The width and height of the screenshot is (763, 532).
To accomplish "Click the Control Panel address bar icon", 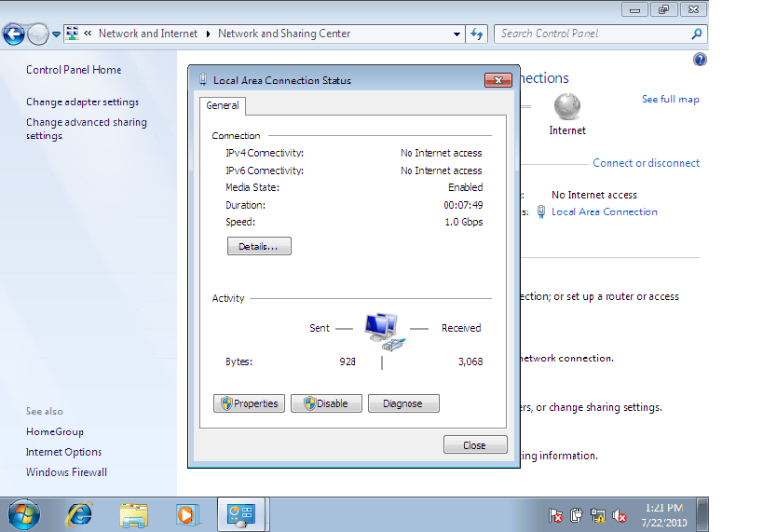I will coord(72,34).
